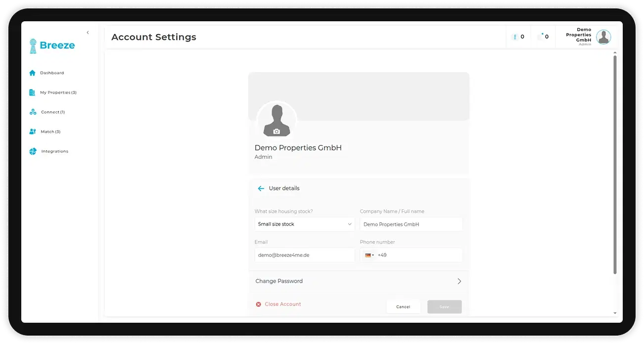Screen dimensions: 644x344
Task: Click the scrollbar down arrow
Action: [615, 313]
